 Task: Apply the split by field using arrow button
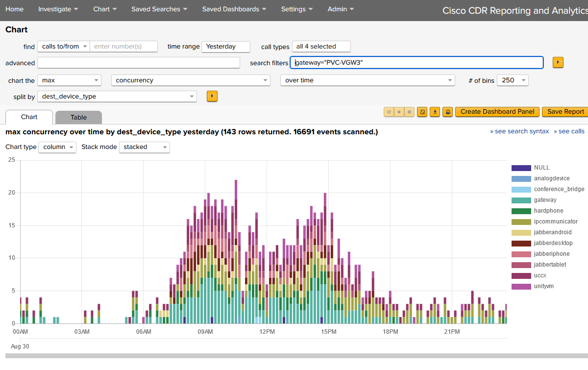click(212, 96)
